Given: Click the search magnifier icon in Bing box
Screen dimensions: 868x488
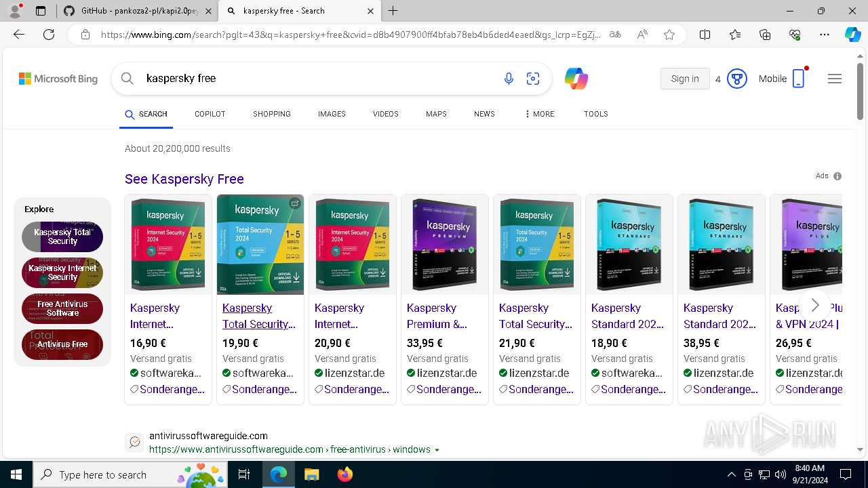Looking at the screenshot, I should pos(127,79).
